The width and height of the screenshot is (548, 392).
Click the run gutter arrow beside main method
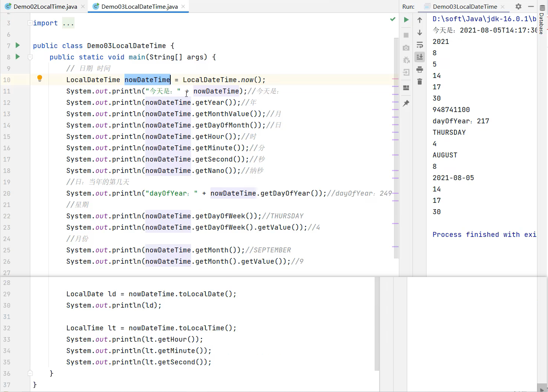point(17,57)
